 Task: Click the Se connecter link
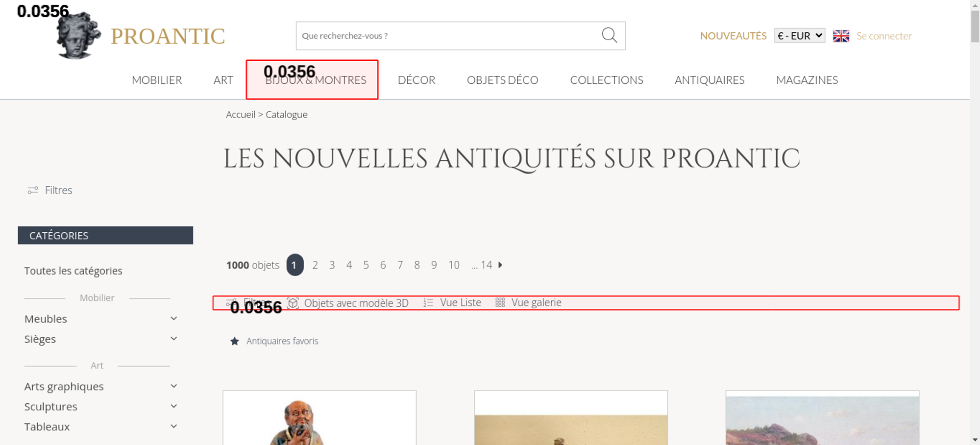pyautogui.click(x=884, y=36)
